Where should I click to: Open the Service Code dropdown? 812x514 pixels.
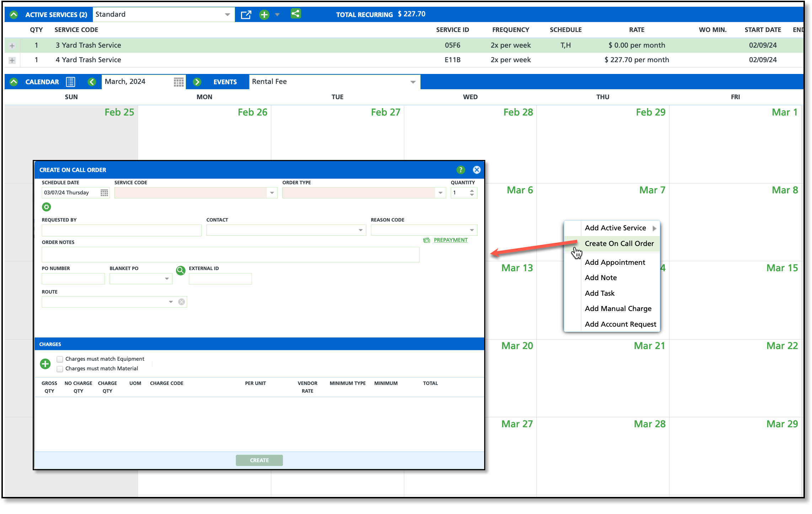click(x=272, y=193)
